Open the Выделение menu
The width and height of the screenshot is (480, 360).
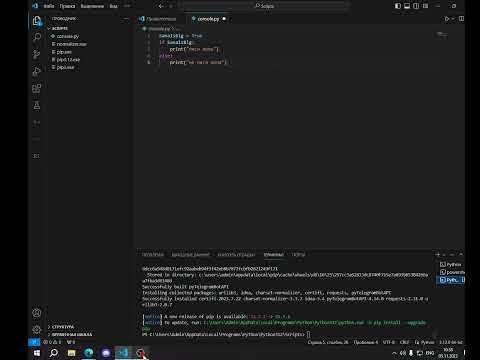(92, 6)
